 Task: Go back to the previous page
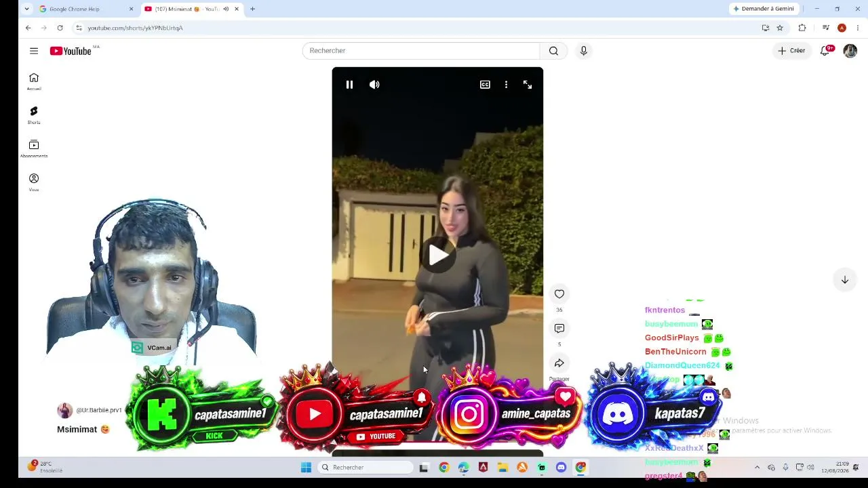point(28,28)
